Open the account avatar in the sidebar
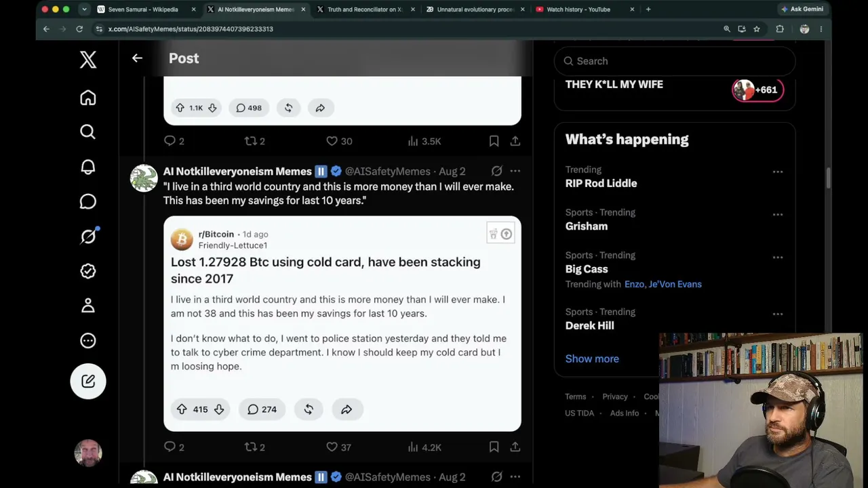 click(x=88, y=453)
